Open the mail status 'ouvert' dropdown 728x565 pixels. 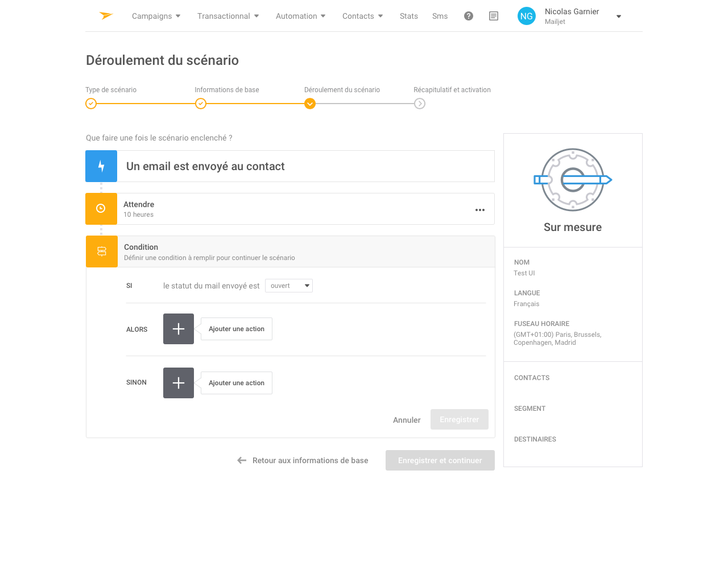click(289, 286)
